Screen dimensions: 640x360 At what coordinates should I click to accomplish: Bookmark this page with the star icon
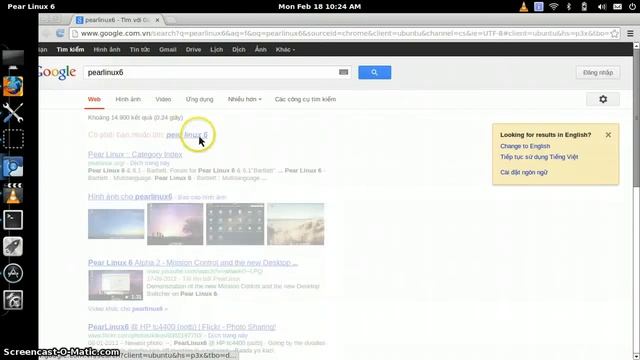tap(615, 33)
